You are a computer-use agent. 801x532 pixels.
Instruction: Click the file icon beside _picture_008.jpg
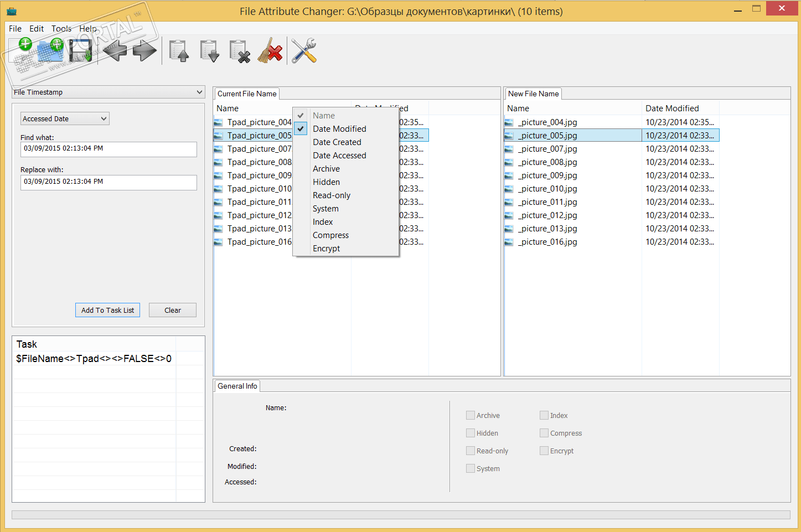click(509, 162)
